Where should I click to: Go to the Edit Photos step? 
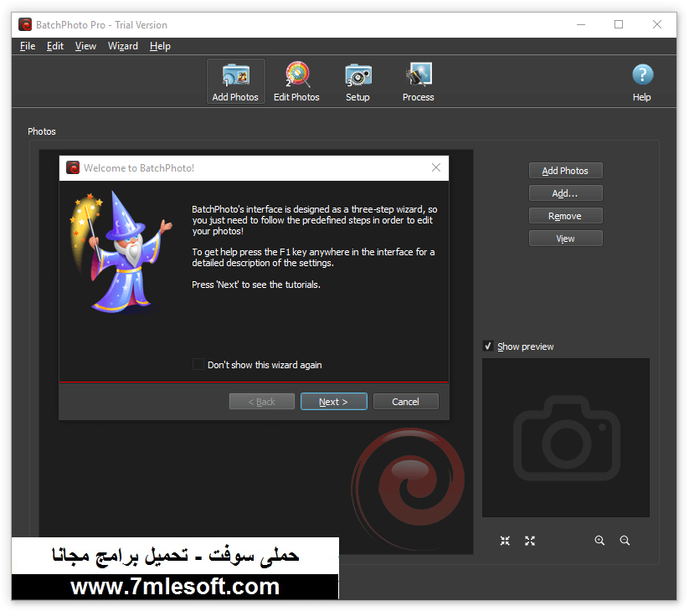296,81
